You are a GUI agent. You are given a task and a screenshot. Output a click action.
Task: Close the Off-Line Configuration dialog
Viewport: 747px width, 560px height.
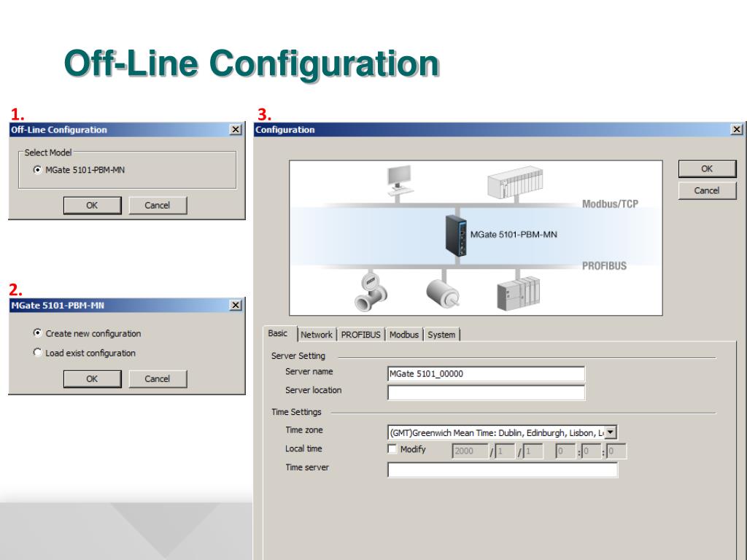(x=236, y=130)
